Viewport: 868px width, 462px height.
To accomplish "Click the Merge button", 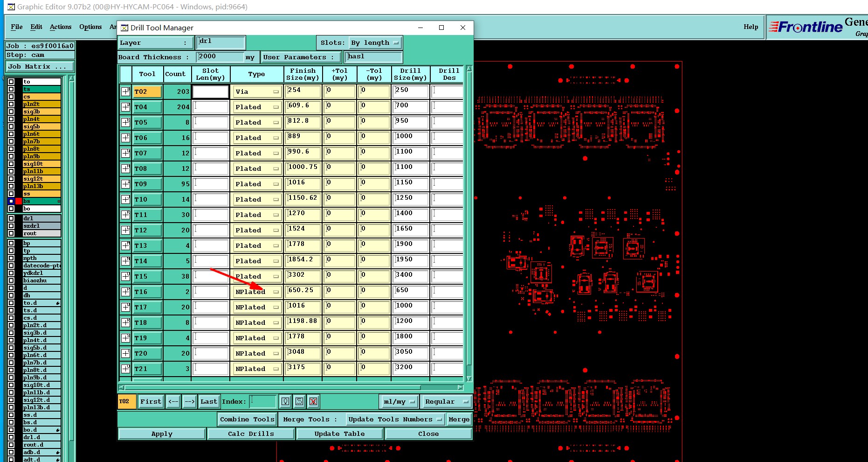I will (459, 419).
